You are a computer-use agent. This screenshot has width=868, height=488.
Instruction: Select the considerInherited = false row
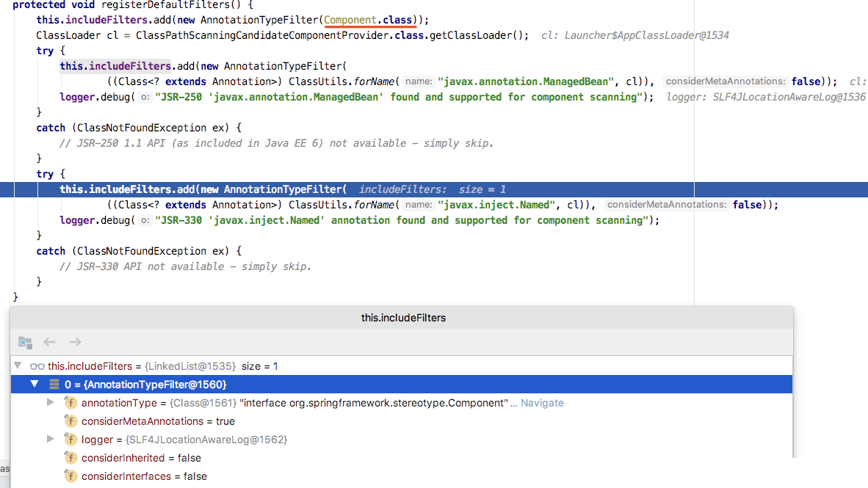coord(141,458)
